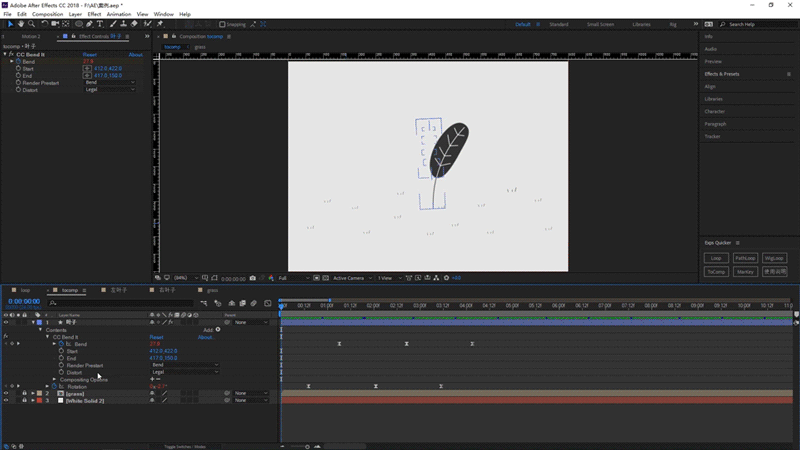Hide the 叶子 layer via eye icon

[6, 322]
